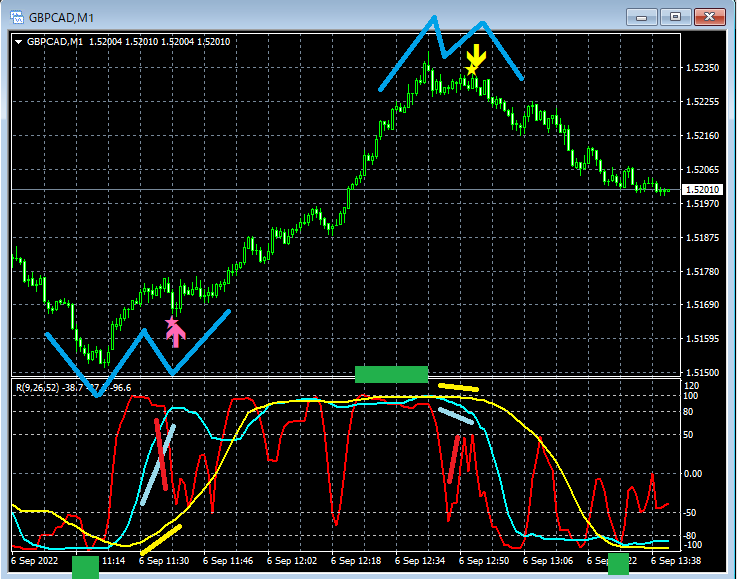737x579 pixels.
Task: Click the current price tag 1.52010
Action: 702,190
